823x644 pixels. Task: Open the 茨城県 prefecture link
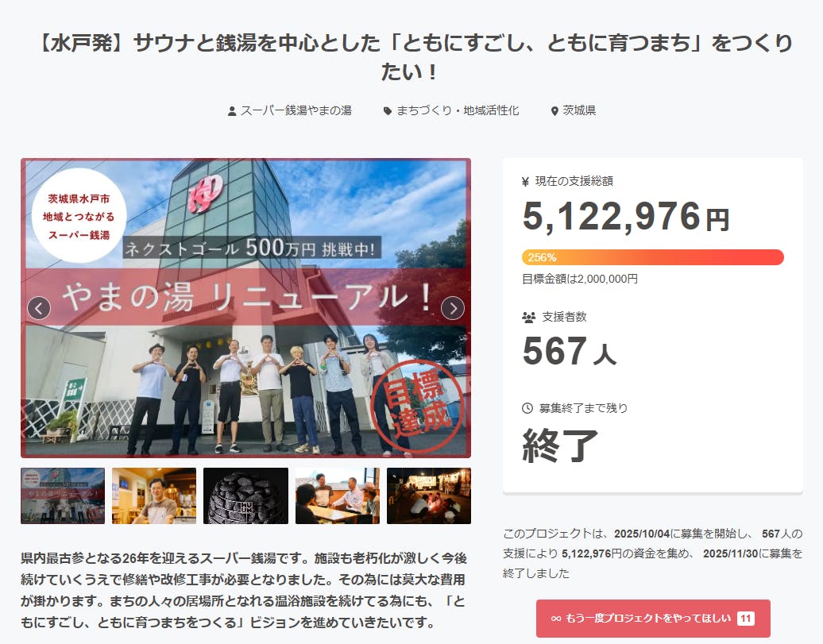[579, 111]
